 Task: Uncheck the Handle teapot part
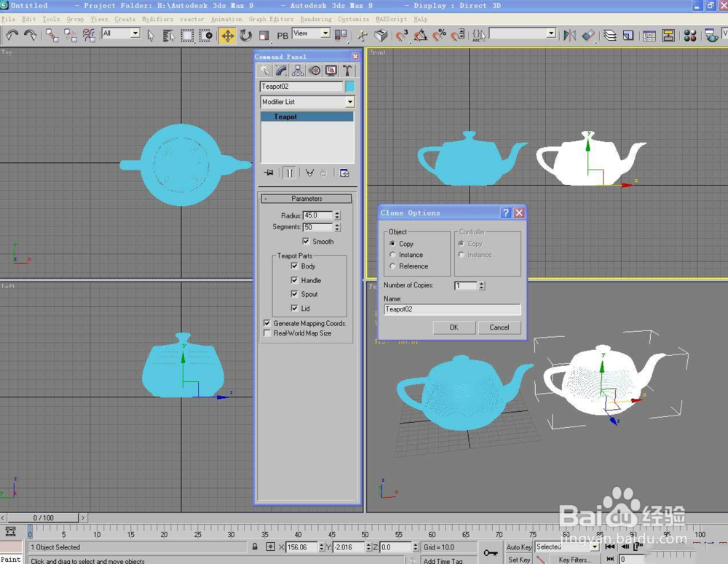coord(294,280)
